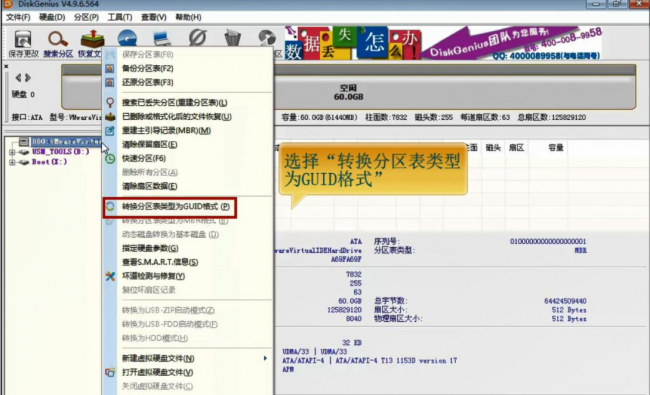Viewport: 650px width, 395px height.
Task: Click the 容量 column header
Action: (x=555, y=148)
